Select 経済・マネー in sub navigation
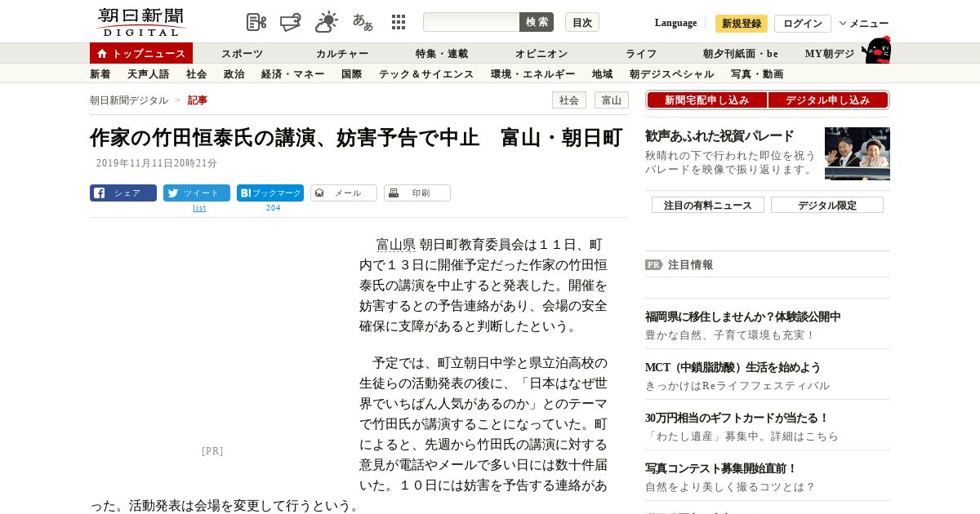This screenshot has width=980, height=514. tap(293, 73)
